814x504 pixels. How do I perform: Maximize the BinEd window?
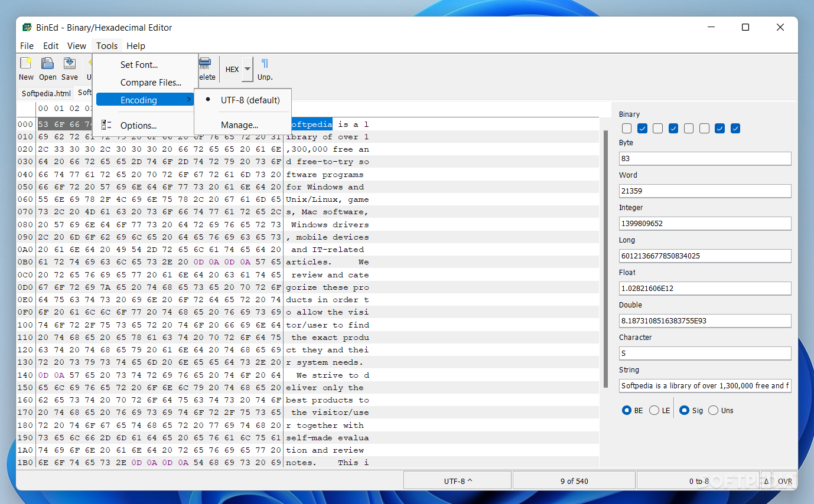point(745,27)
